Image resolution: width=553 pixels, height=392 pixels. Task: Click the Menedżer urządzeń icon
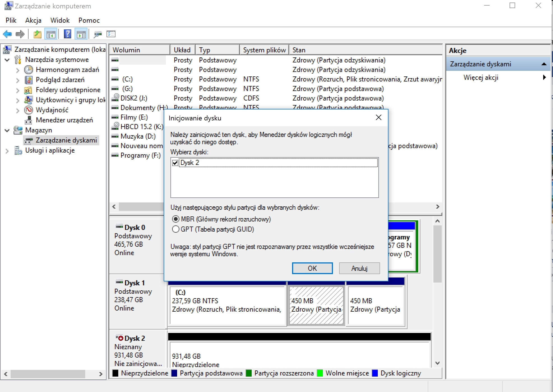(x=28, y=120)
